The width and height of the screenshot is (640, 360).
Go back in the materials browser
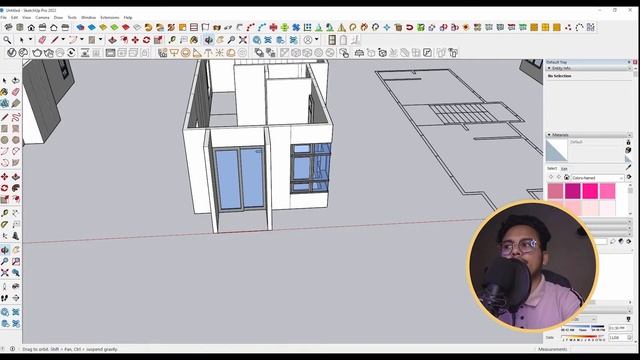(x=551, y=178)
